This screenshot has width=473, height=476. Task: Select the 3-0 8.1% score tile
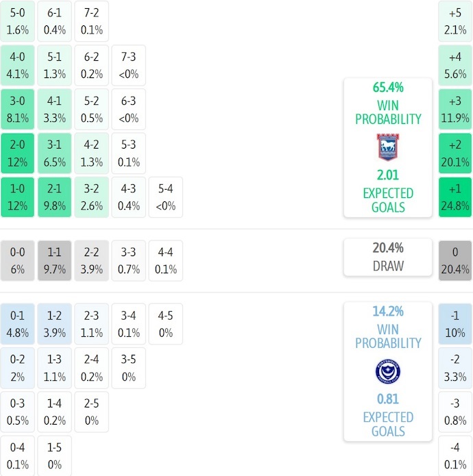[18, 110]
